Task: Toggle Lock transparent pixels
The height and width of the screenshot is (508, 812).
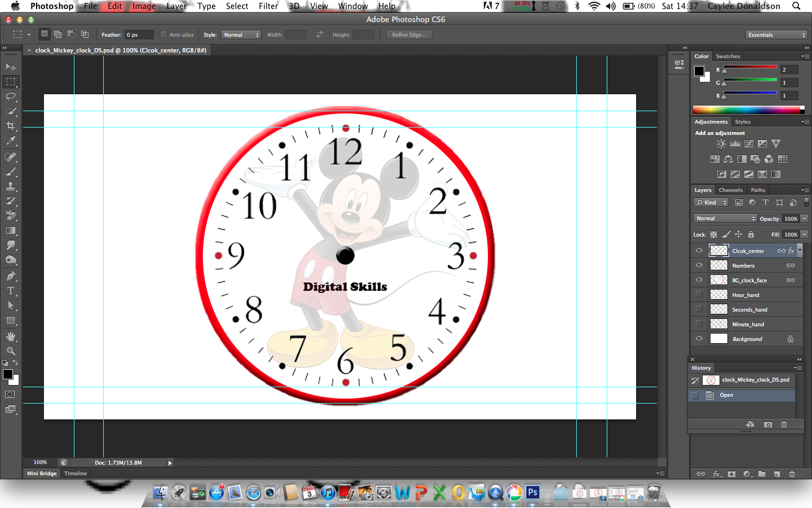Action: click(714, 234)
